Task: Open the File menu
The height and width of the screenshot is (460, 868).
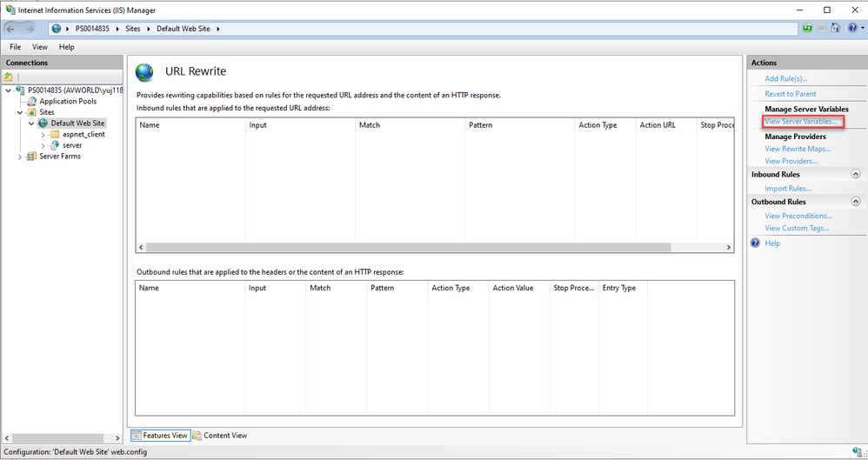Action: (16, 47)
